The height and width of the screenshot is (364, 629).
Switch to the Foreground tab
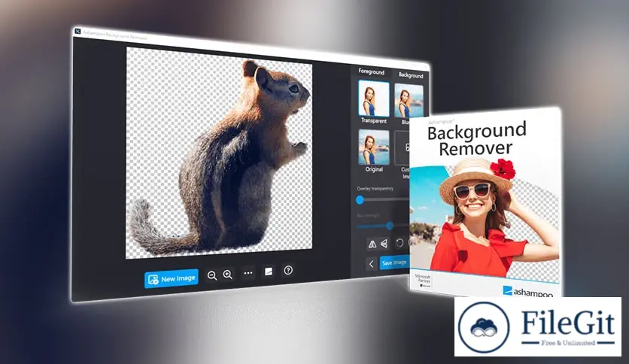pyautogui.click(x=371, y=71)
